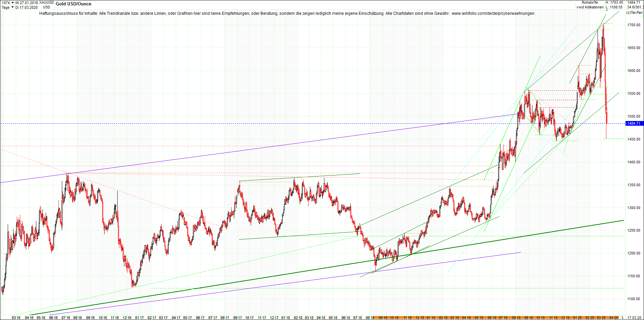Click the small minus box under Tai-Pan
This screenshot has height=320, width=644.
[x=641, y=16]
